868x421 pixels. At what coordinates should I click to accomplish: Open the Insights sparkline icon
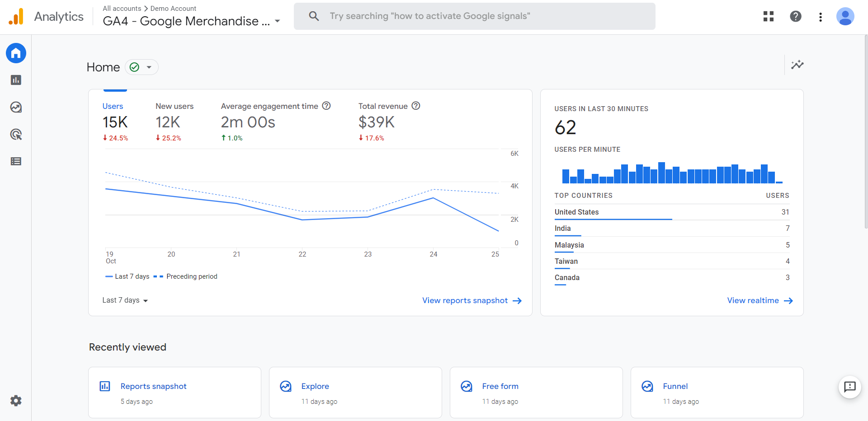(797, 65)
